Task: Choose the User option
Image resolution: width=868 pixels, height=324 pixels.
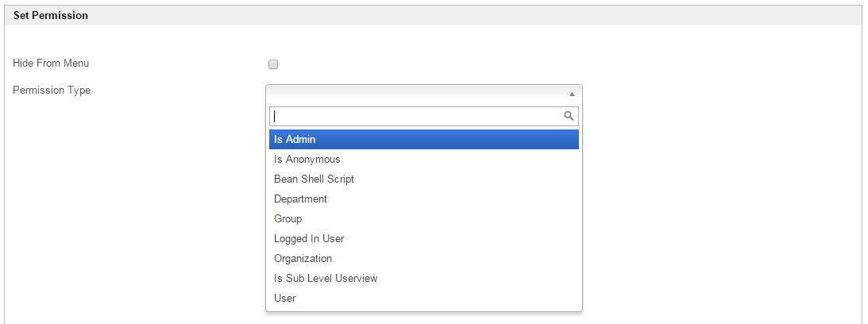Action: [284, 299]
